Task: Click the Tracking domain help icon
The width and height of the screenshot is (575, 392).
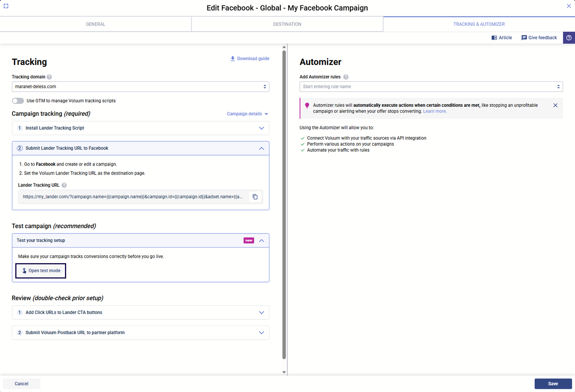Action: tap(49, 77)
